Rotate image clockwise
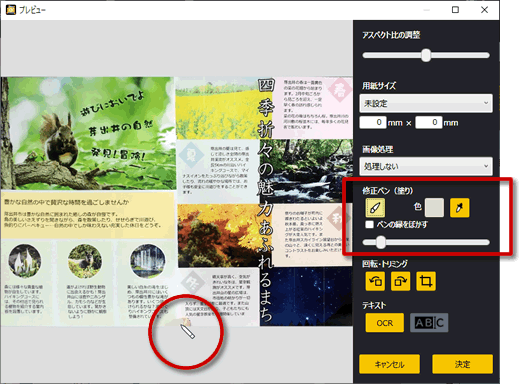This screenshot has height=384, width=520. click(x=400, y=281)
